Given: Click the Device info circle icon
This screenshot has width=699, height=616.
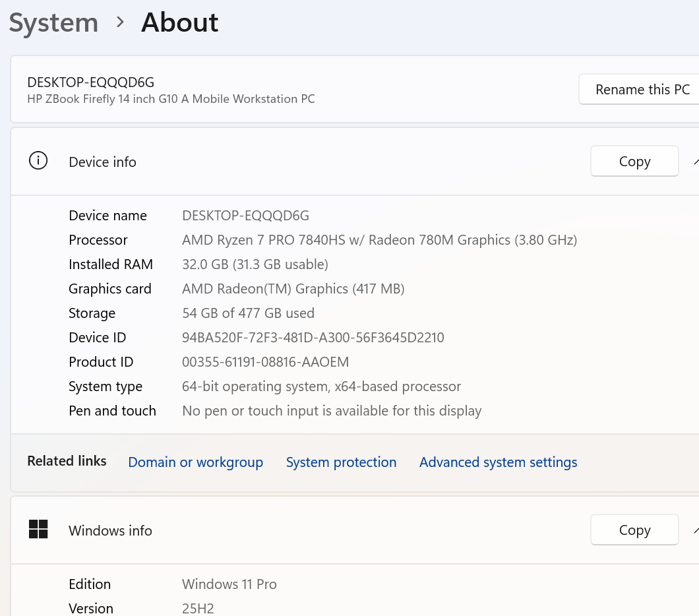Looking at the screenshot, I should click(x=38, y=160).
